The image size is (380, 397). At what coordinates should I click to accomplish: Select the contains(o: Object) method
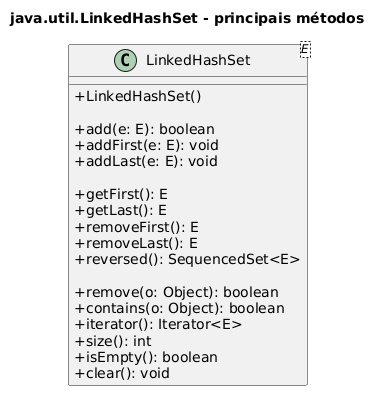180,308
